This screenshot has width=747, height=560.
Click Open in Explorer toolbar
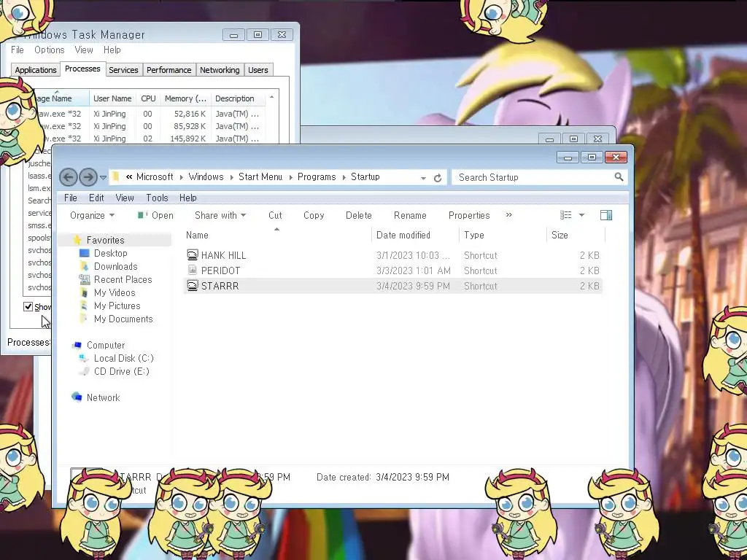point(156,215)
